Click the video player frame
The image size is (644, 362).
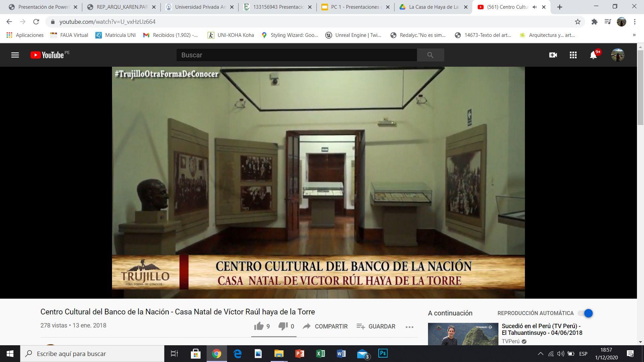point(318,182)
